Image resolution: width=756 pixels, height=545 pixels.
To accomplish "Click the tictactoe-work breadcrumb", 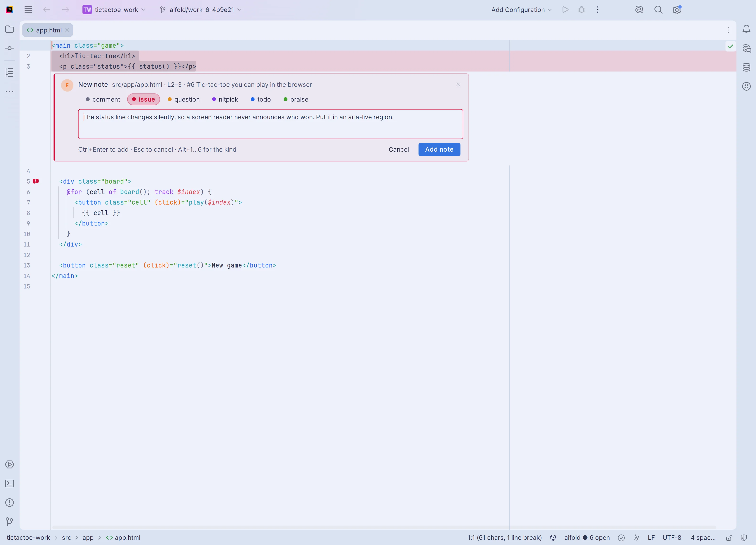I will point(28,537).
